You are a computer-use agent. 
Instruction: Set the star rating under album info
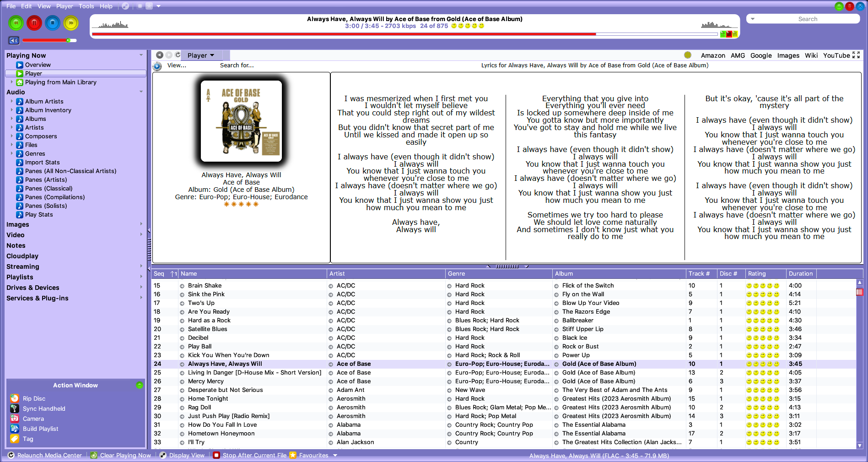coord(241,204)
